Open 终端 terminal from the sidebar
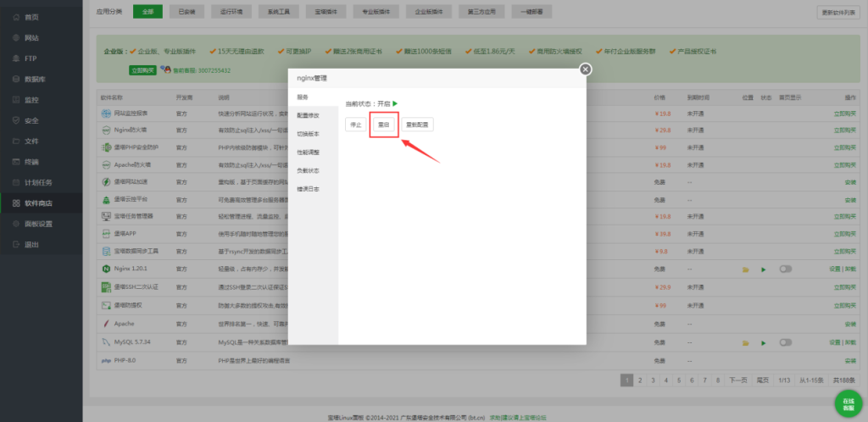 pos(31,162)
